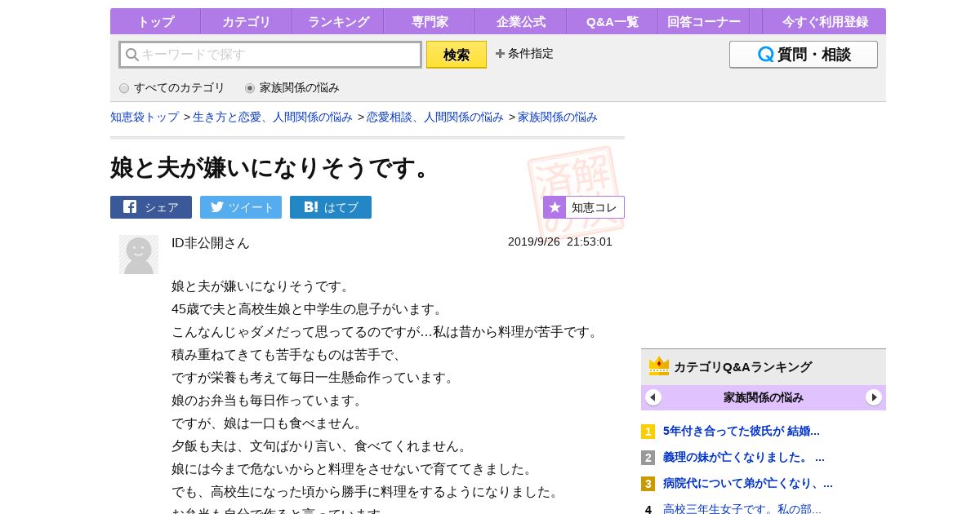Click the post date 2019/9/26 21:53:01

[560, 241]
